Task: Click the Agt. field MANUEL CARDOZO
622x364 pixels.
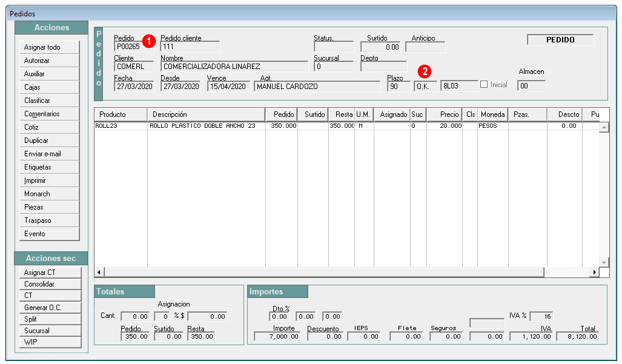Action: point(317,87)
